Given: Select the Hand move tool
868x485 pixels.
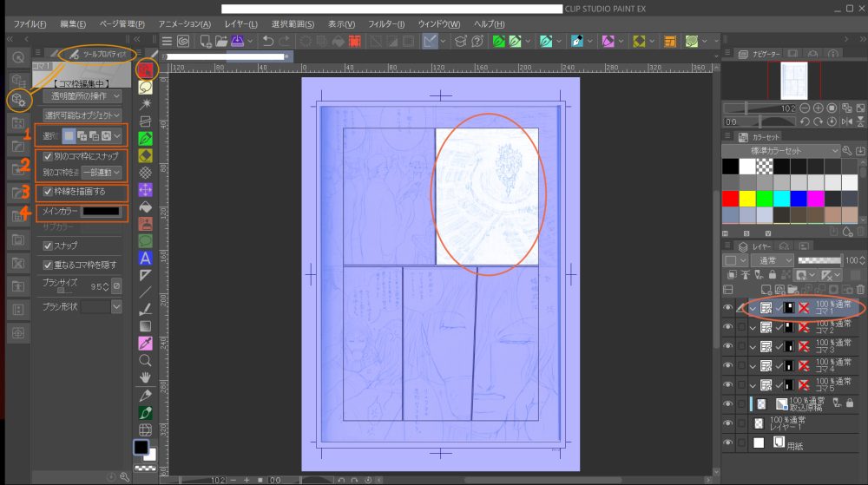Looking at the screenshot, I should (146, 377).
